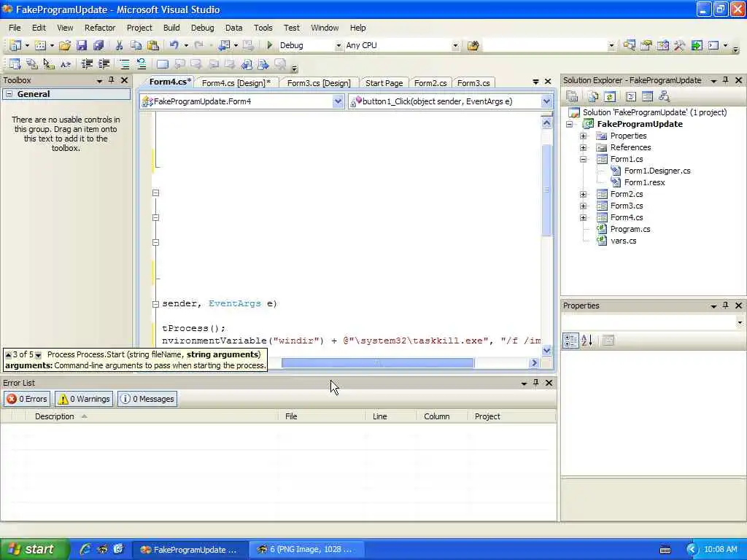The width and height of the screenshot is (747, 560).
Task: Toggle the 0 Messages filter button
Action: [147, 399]
